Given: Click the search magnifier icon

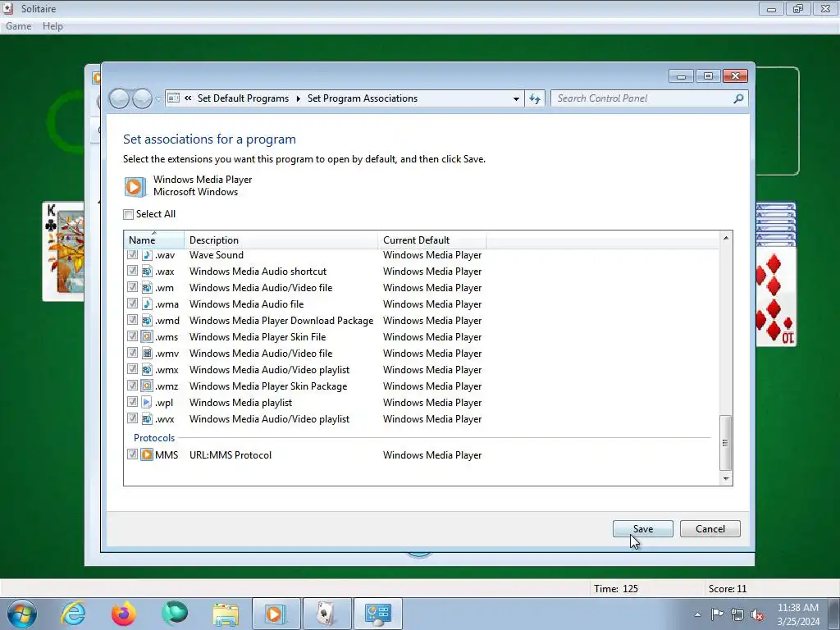Looking at the screenshot, I should (738, 98).
